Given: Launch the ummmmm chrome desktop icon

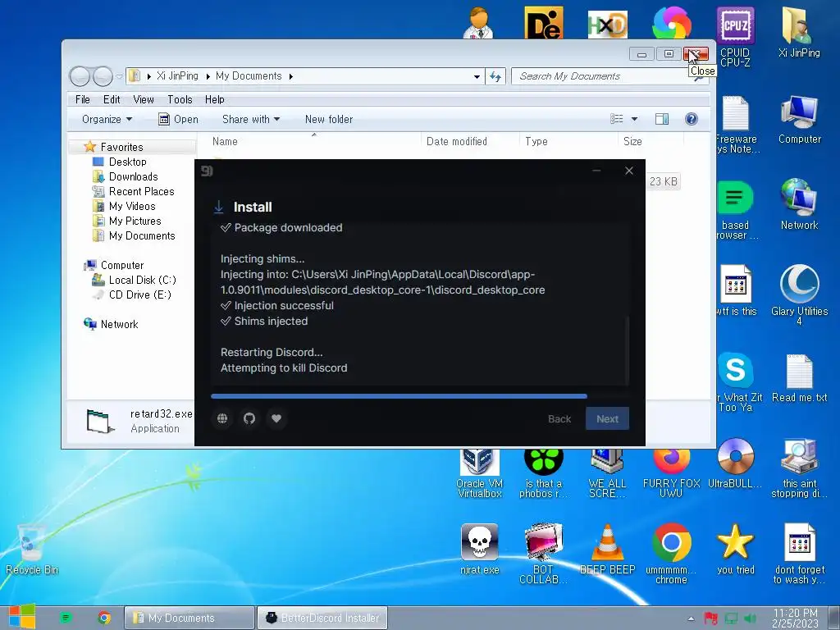Looking at the screenshot, I should [x=671, y=553].
